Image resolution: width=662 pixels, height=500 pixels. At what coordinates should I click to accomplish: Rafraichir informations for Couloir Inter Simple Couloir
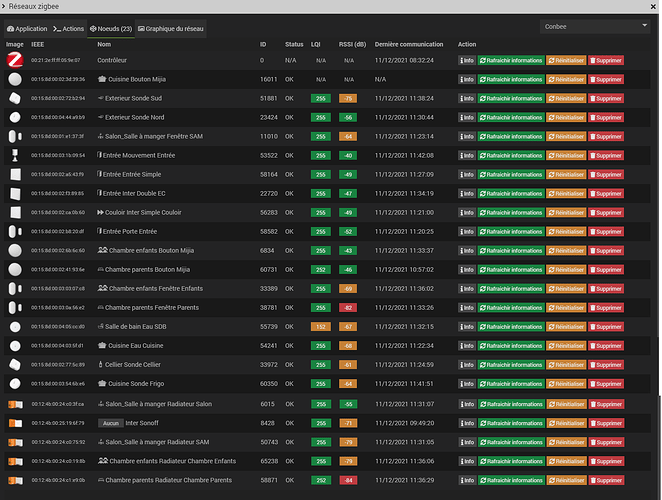click(x=511, y=212)
